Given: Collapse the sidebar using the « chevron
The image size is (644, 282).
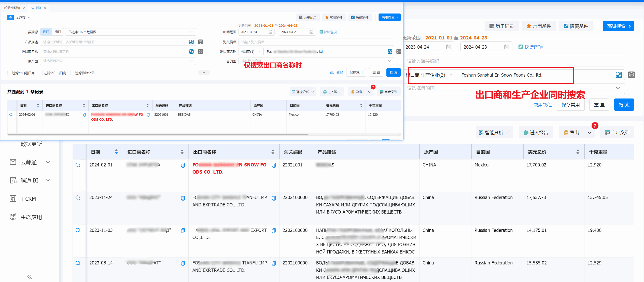Looking at the screenshot, I should 29,276.
